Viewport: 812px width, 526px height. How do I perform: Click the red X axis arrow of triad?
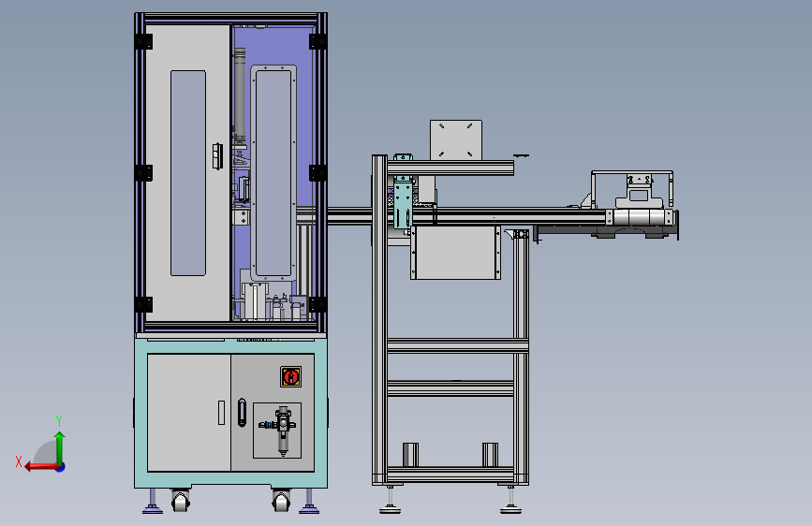coord(41,467)
